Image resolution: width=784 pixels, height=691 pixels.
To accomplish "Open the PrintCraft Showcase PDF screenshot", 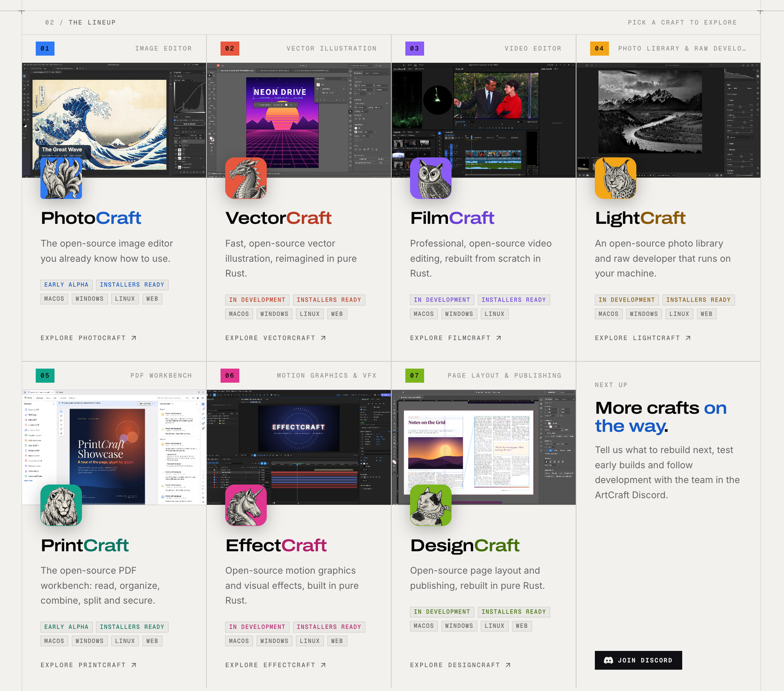I will pyautogui.click(x=114, y=447).
